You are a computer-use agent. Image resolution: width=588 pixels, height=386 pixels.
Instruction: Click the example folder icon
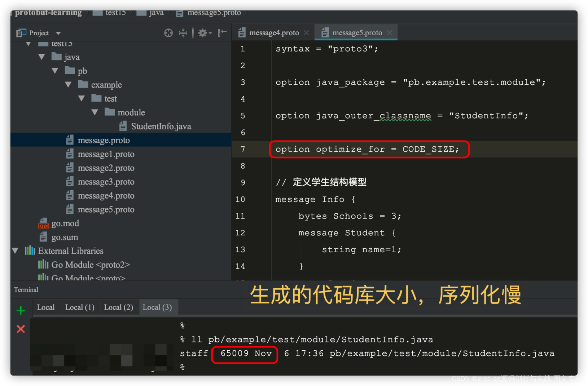[x=83, y=84]
